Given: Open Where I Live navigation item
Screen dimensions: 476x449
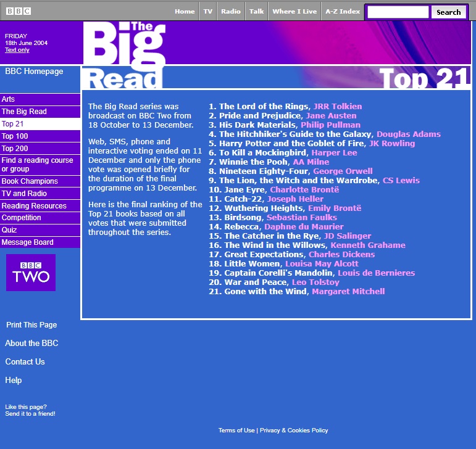Looking at the screenshot, I should pyautogui.click(x=294, y=12).
